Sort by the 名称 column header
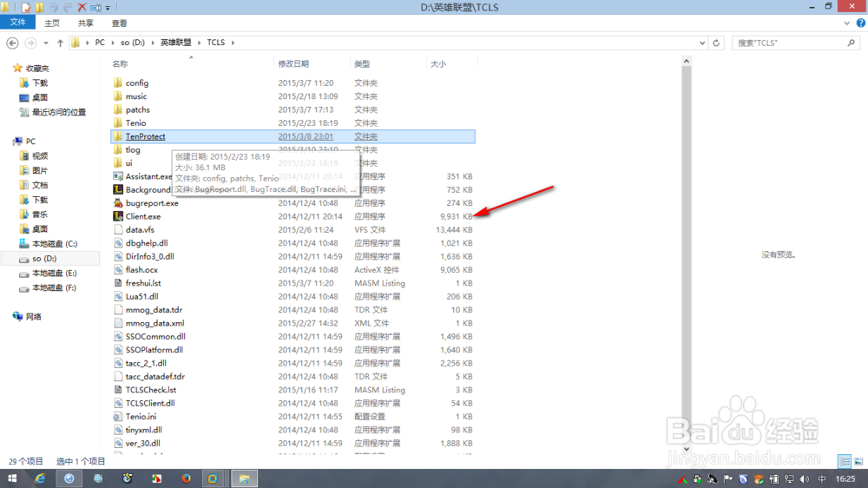 point(120,63)
